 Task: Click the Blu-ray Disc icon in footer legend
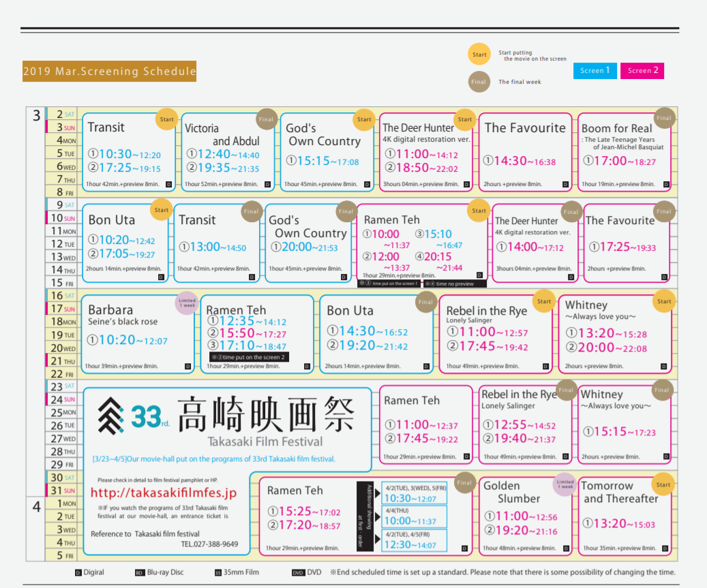click(x=140, y=573)
